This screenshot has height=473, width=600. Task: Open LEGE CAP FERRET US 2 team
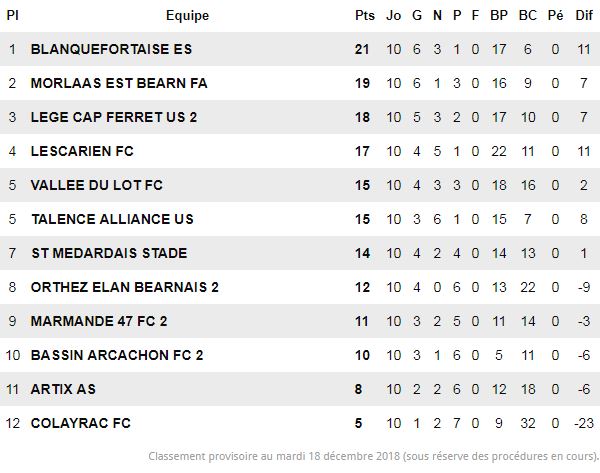(114, 117)
